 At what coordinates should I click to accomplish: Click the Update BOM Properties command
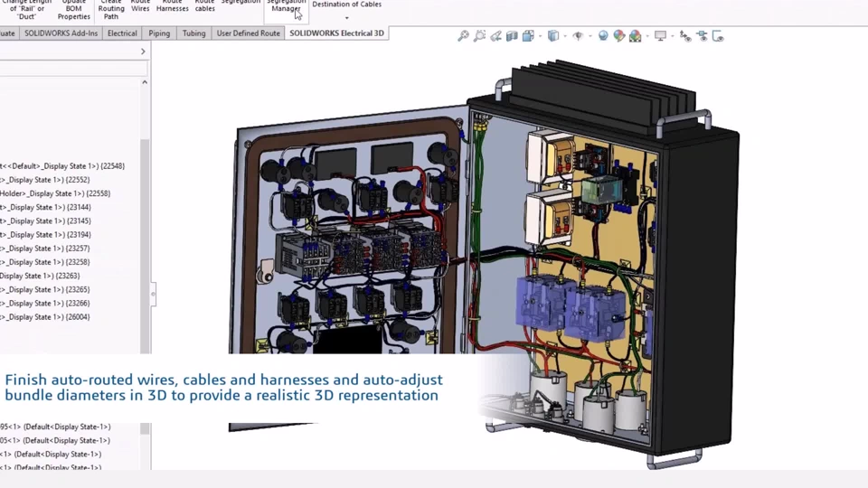[73, 9]
